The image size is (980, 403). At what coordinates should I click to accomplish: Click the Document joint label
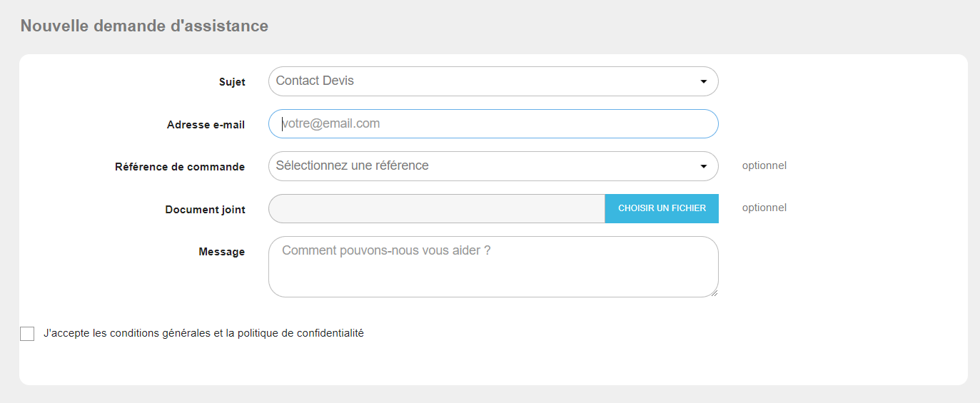(x=205, y=210)
